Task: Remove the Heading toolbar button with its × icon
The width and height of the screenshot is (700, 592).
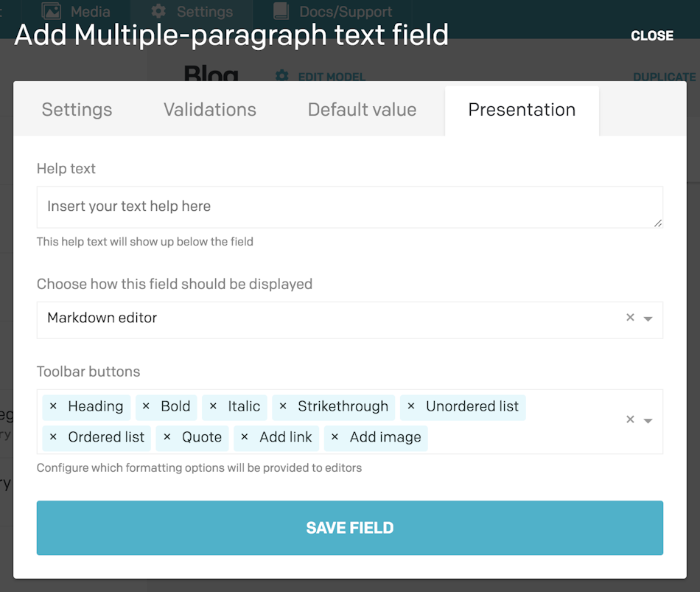Action: (53, 406)
